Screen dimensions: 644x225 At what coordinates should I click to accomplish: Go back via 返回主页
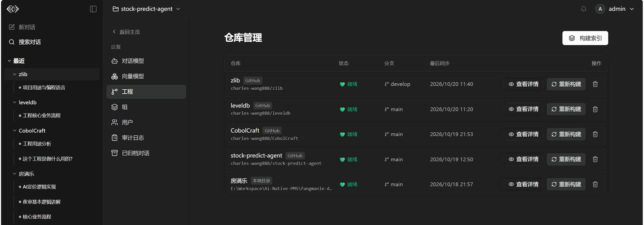pos(126,32)
